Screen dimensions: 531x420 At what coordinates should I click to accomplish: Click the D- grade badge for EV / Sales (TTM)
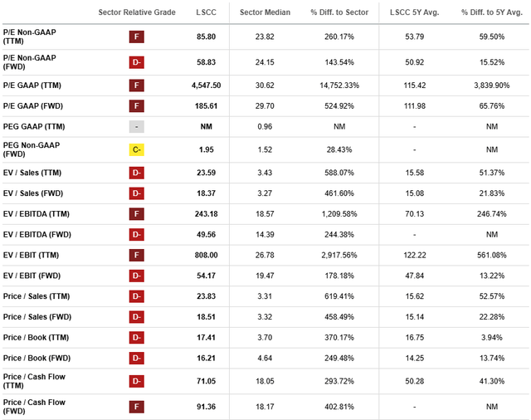pyautogui.click(x=136, y=173)
